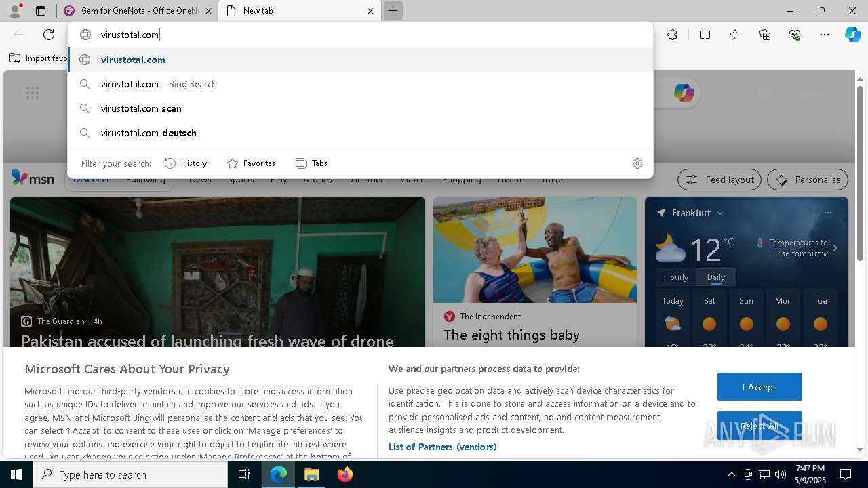Open Collections icon in toolbar
Image resolution: width=868 pixels, height=488 pixels.
click(x=765, y=35)
